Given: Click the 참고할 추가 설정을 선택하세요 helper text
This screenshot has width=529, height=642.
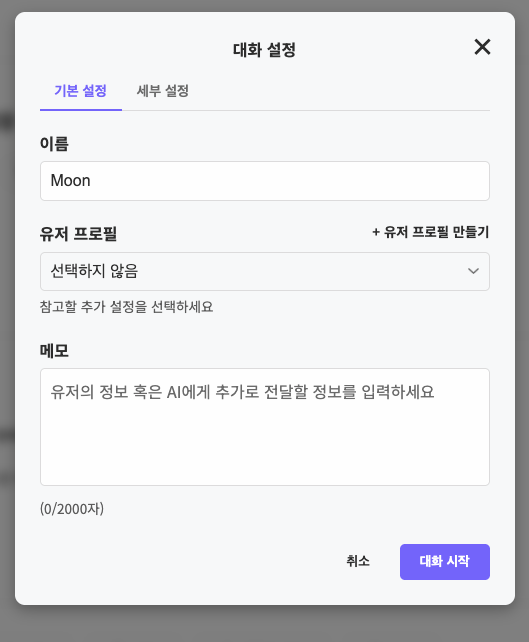Looking at the screenshot, I should pos(127,307).
